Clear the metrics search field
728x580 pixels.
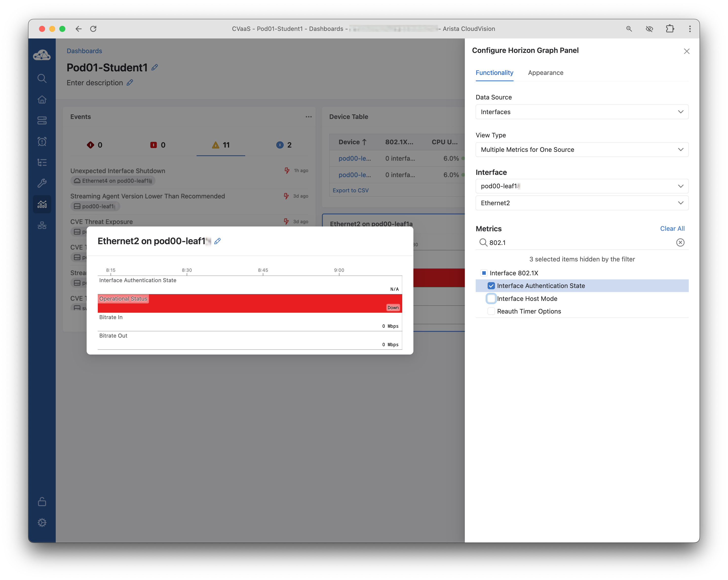click(680, 243)
